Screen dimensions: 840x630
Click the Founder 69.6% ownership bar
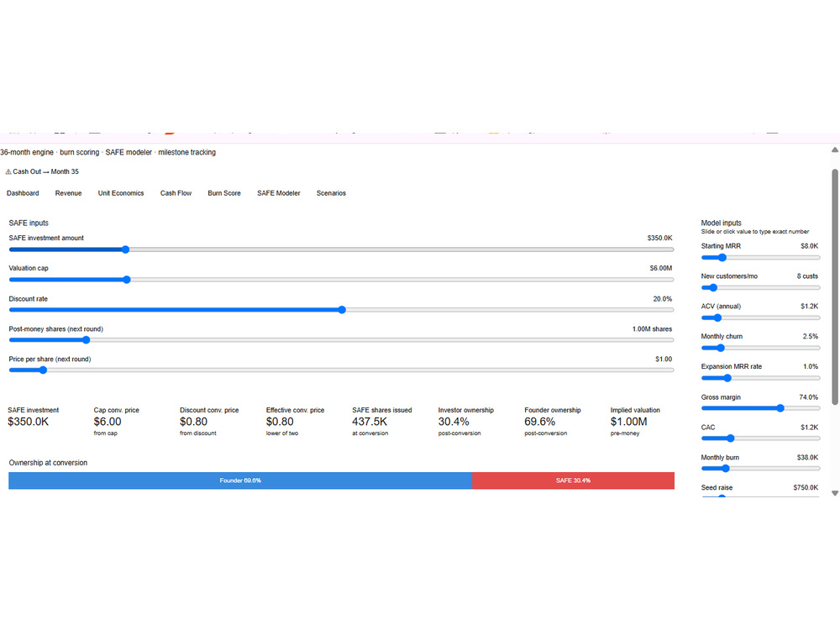240,480
